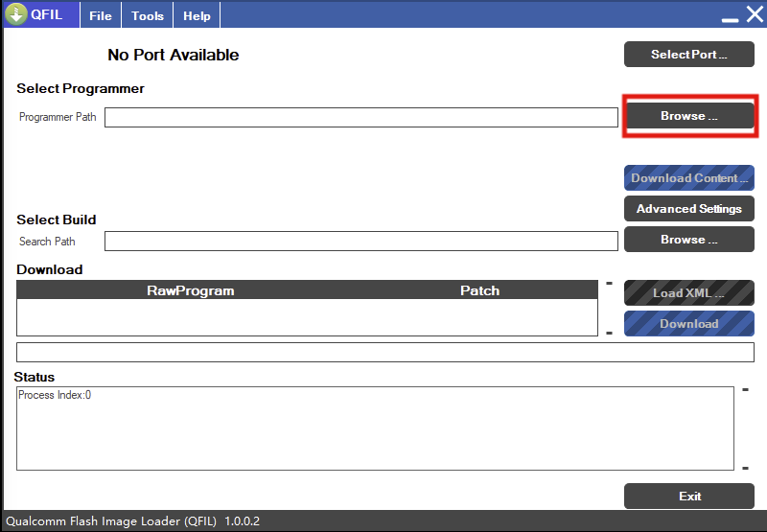Image resolution: width=767 pixels, height=532 pixels.
Task: Click the 'Select Build' heading
Action: (57, 220)
